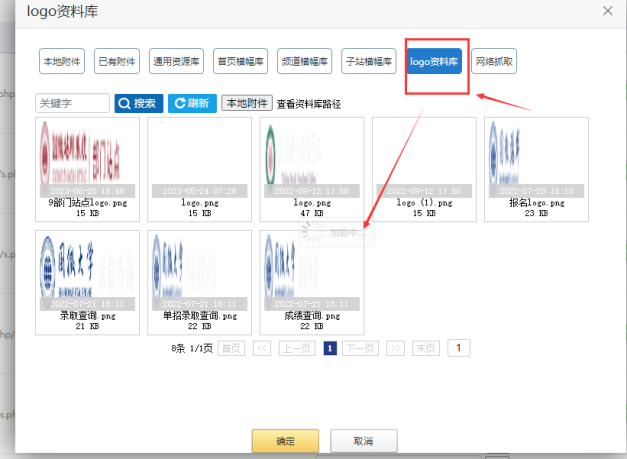Select the logo资料库 tab

(x=434, y=62)
